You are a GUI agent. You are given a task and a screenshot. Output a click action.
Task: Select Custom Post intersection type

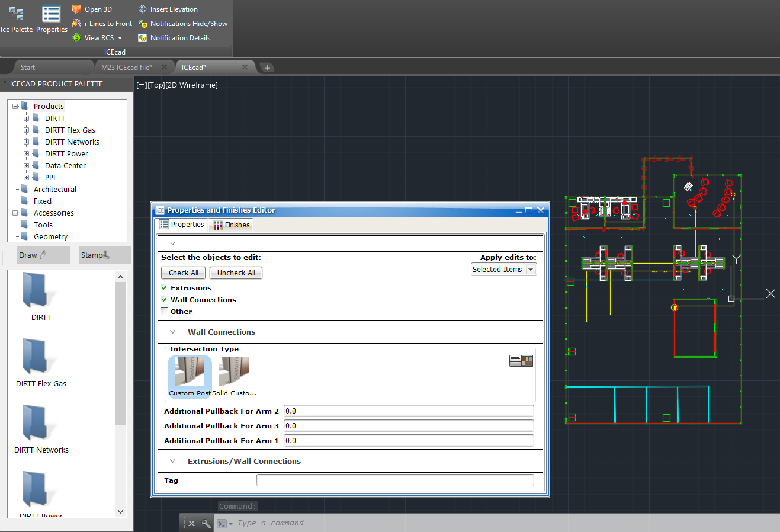tap(190, 376)
